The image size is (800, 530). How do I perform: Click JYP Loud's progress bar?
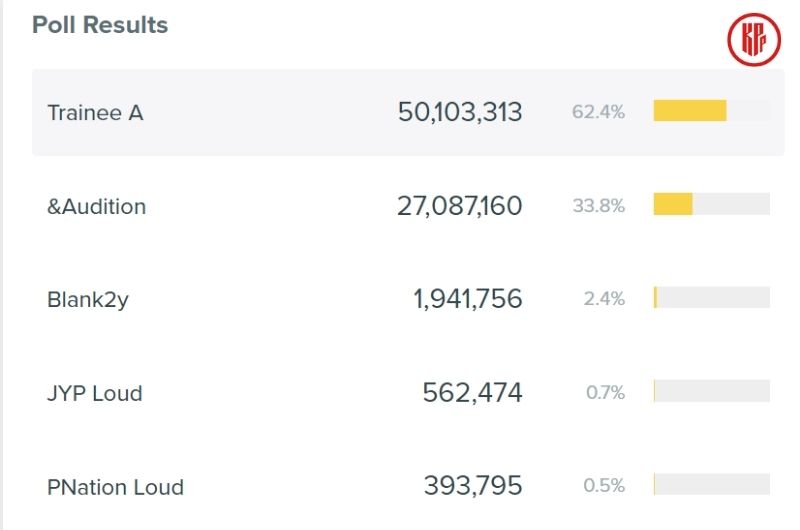[711, 391]
